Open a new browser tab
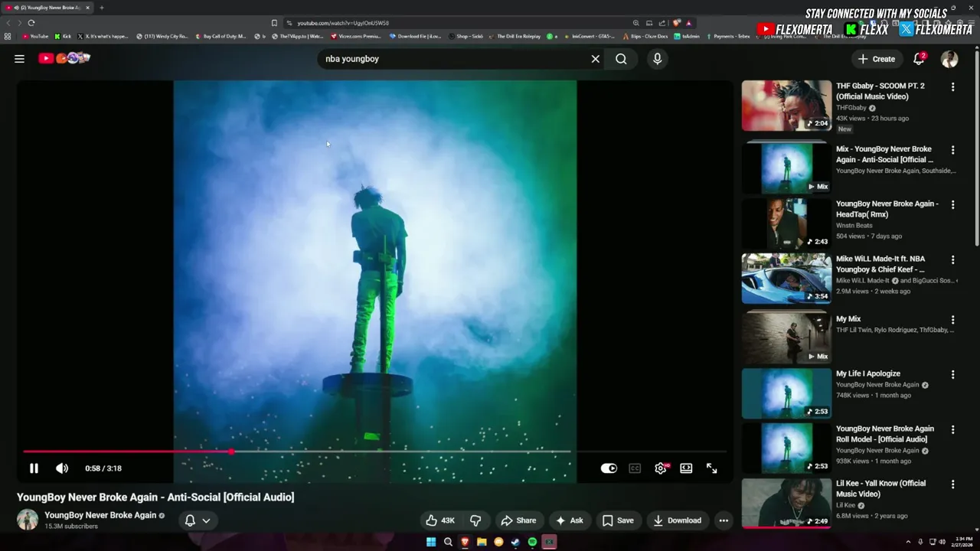 101,8
